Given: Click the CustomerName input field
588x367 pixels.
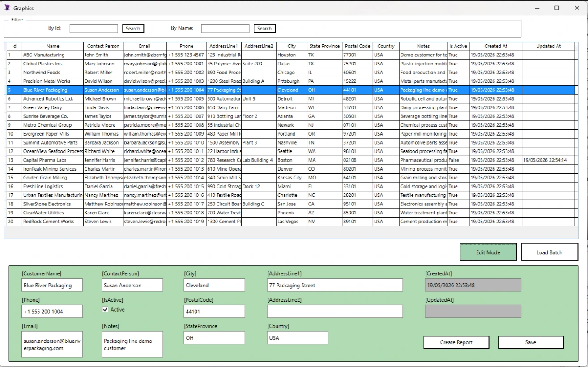Looking at the screenshot, I should (52, 285).
